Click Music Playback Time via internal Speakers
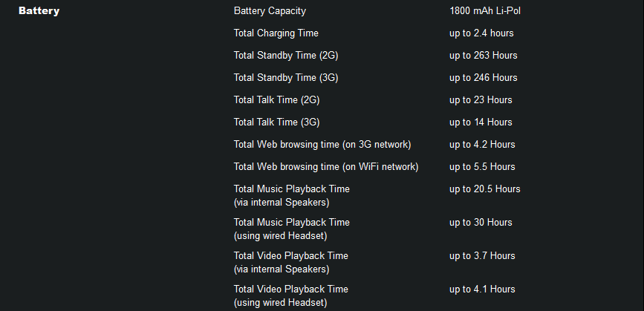Viewport: 644px width, 311px height. pos(292,196)
